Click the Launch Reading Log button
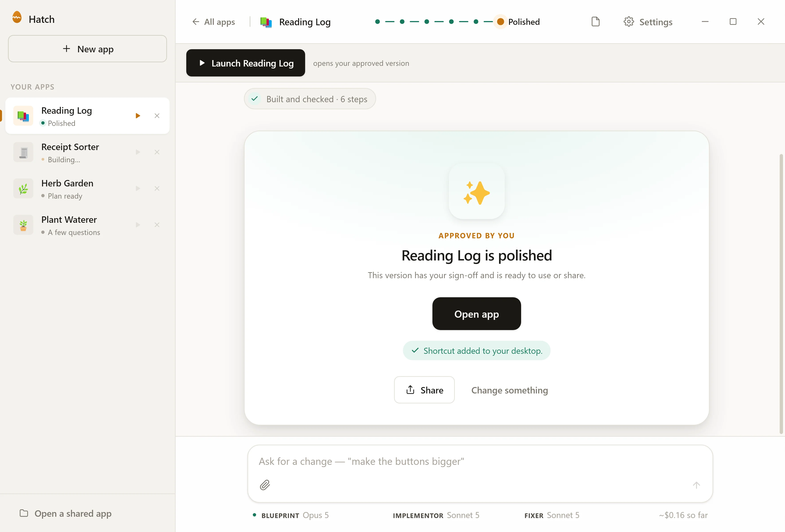Viewport: 785px width, 532px height. click(x=245, y=63)
